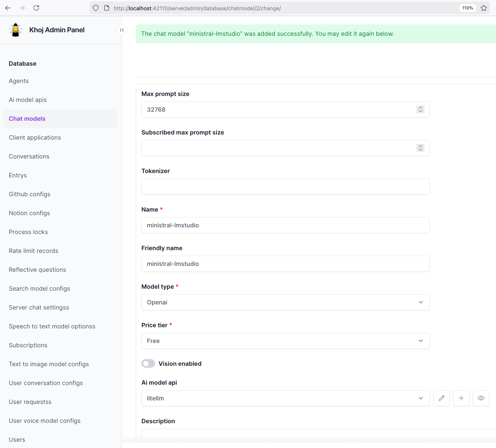Click the Friendly name field label
Viewport: 496px width, 448px height.
[x=162, y=248]
